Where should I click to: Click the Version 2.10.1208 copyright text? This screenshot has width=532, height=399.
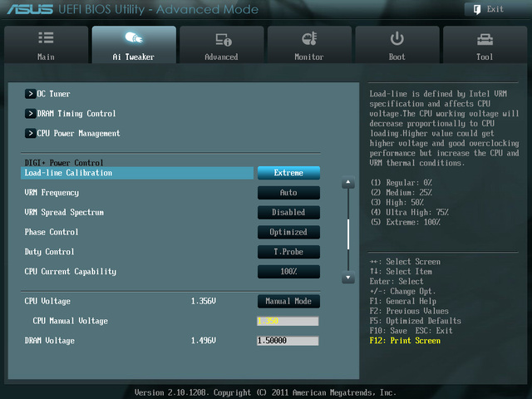click(x=265, y=392)
